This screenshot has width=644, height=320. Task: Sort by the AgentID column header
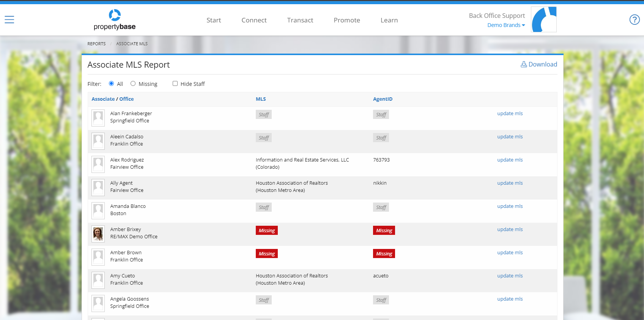click(383, 99)
